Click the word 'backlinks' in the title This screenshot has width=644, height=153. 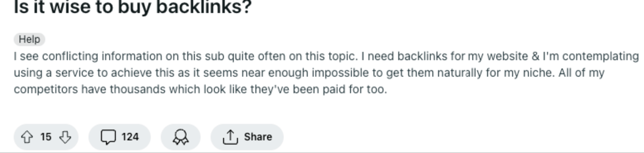(203, 7)
